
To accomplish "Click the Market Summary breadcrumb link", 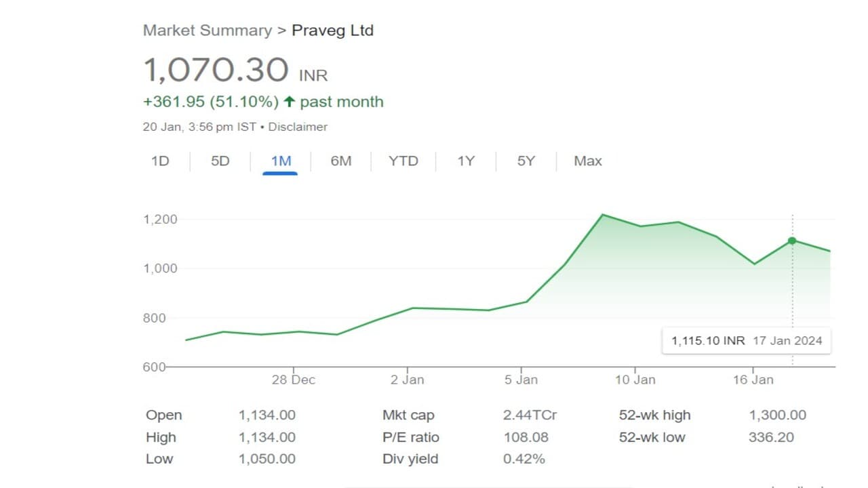I will click(207, 30).
